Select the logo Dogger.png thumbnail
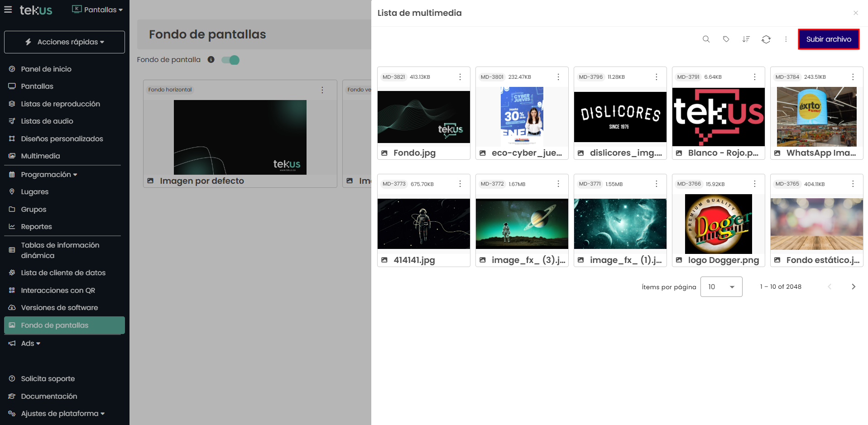 click(x=718, y=224)
